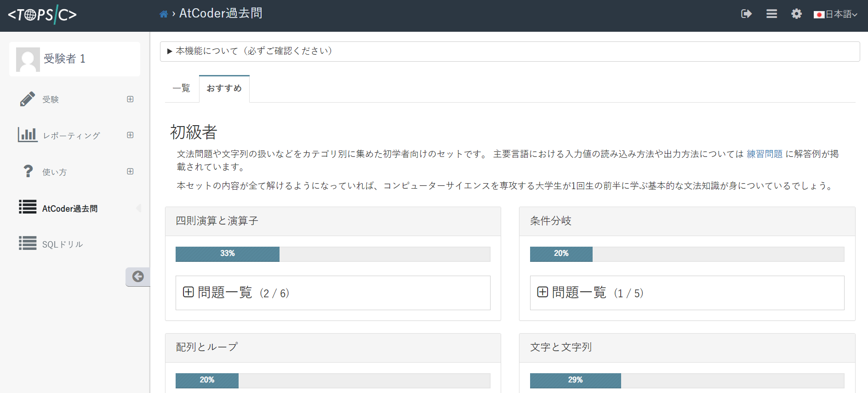Expand 本機能について disclosure section

point(510,51)
